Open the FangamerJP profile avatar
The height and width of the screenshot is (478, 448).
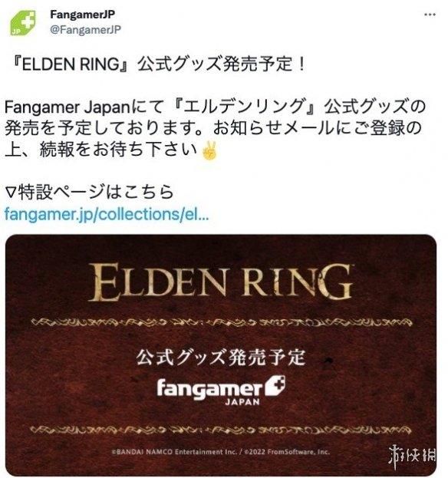point(23,23)
